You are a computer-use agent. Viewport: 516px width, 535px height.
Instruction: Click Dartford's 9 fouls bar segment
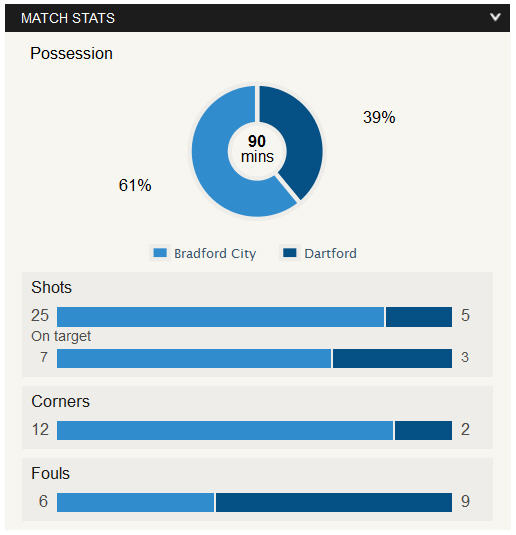(334, 502)
